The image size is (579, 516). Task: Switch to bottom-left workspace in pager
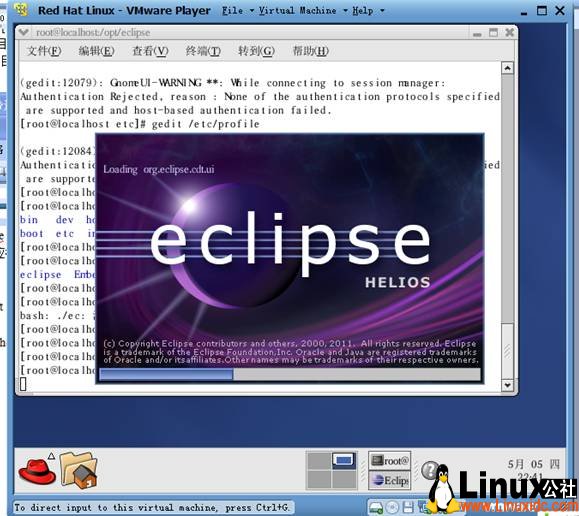pos(319,479)
